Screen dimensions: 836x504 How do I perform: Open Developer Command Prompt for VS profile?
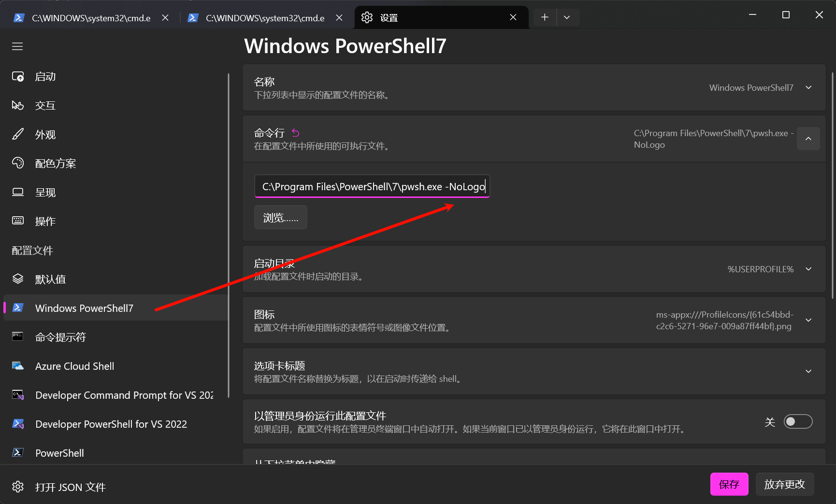pos(115,395)
